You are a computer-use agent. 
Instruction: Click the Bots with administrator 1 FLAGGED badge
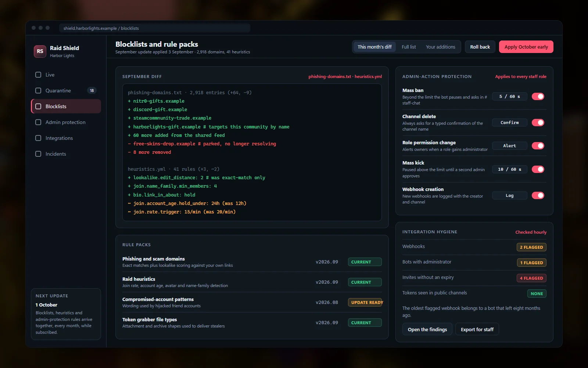(531, 263)
